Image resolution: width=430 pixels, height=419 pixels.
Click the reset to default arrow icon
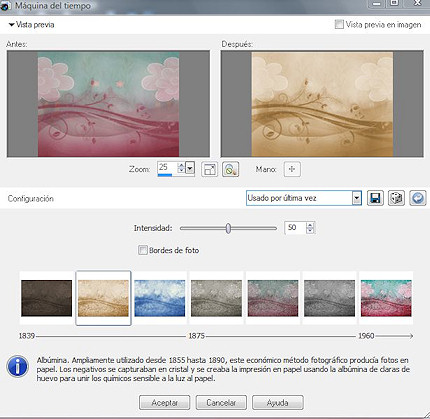point(418,198)
